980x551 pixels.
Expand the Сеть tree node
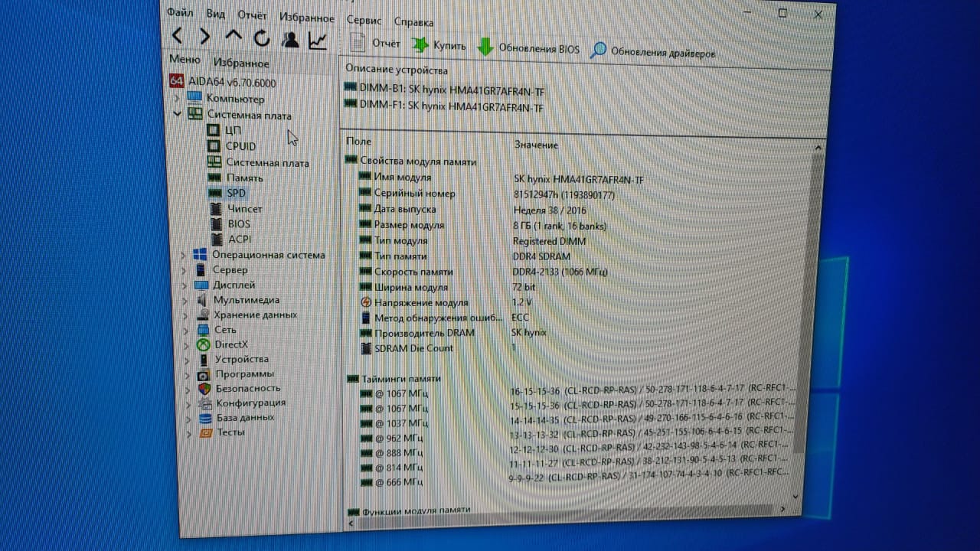point(185,330)
